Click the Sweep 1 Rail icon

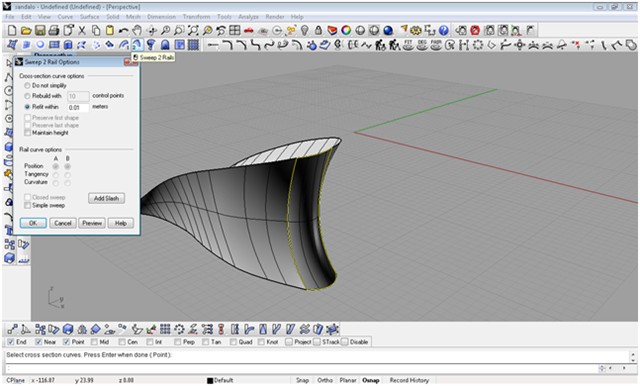(x=124, y=44)
